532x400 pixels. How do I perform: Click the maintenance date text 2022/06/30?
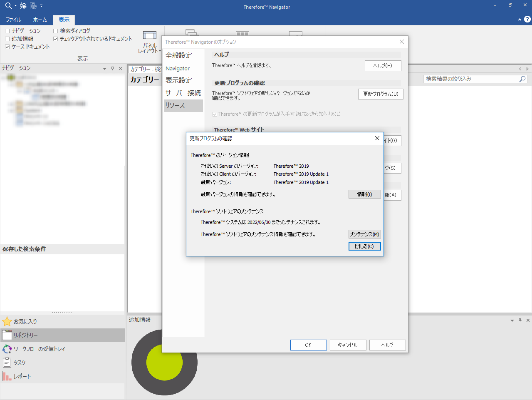pos(259,222)
